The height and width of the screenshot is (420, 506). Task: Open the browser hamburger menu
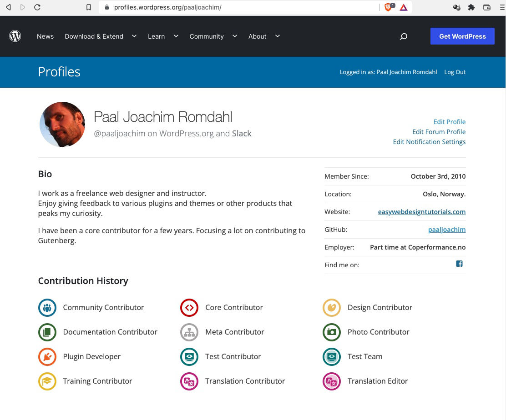click(502, 7)
